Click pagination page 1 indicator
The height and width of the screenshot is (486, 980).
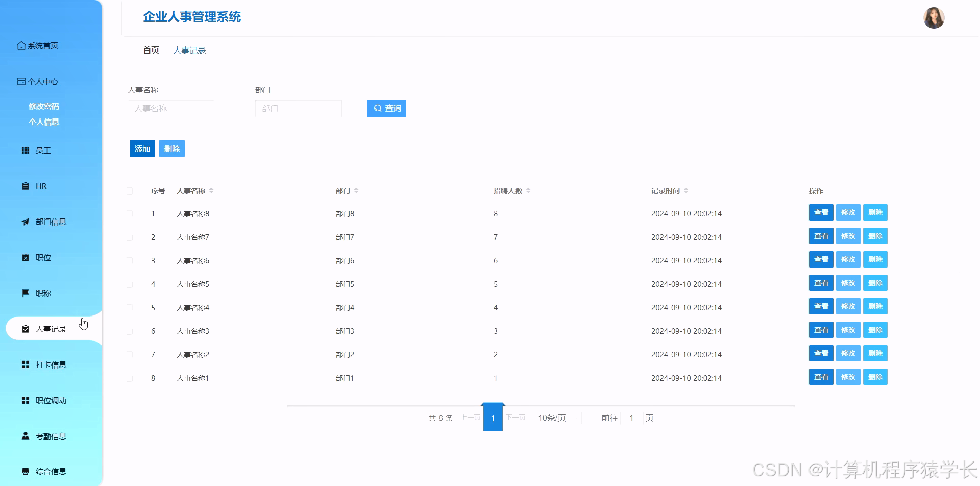493,418
